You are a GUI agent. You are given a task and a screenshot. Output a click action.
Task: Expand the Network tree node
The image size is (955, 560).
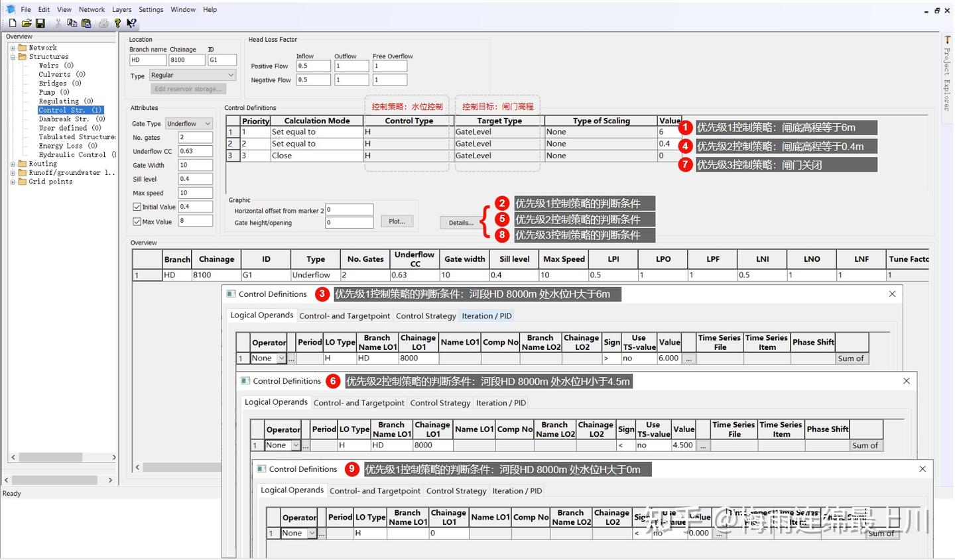click(13, 48)
